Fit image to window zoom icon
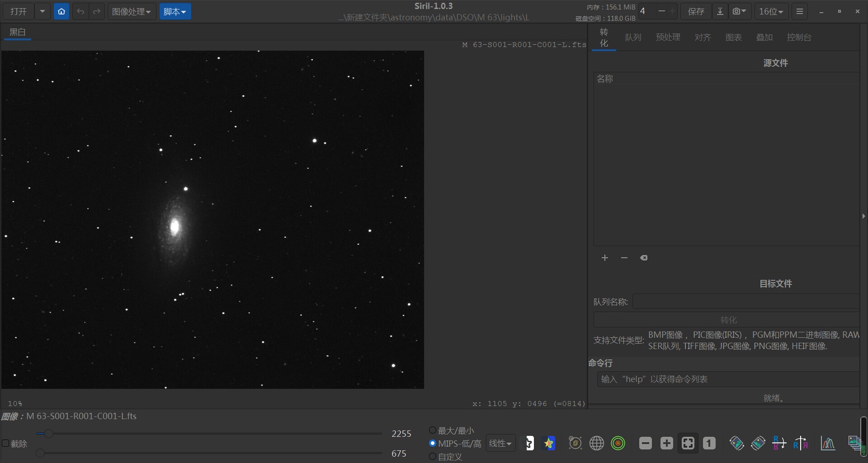Image resolution: width=868 pixels, height=463 pixels. pyautogui.click(x=688, y=443)
